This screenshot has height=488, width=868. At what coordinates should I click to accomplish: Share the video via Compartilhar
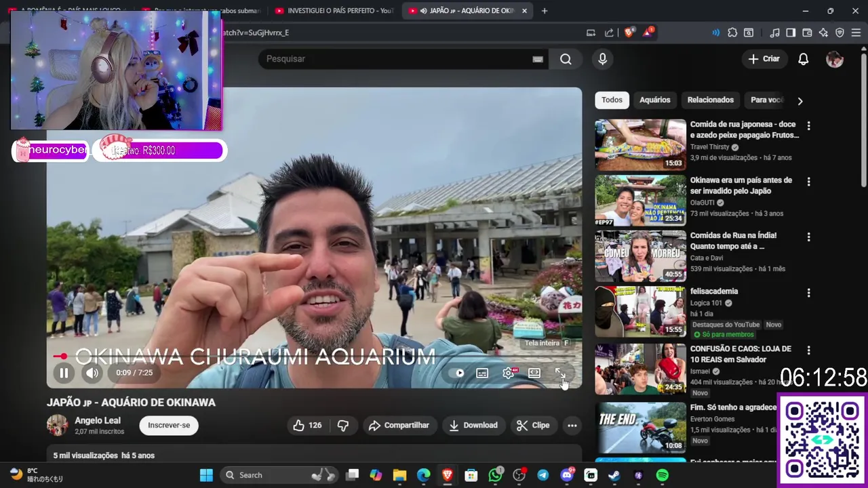pos(399,425)
